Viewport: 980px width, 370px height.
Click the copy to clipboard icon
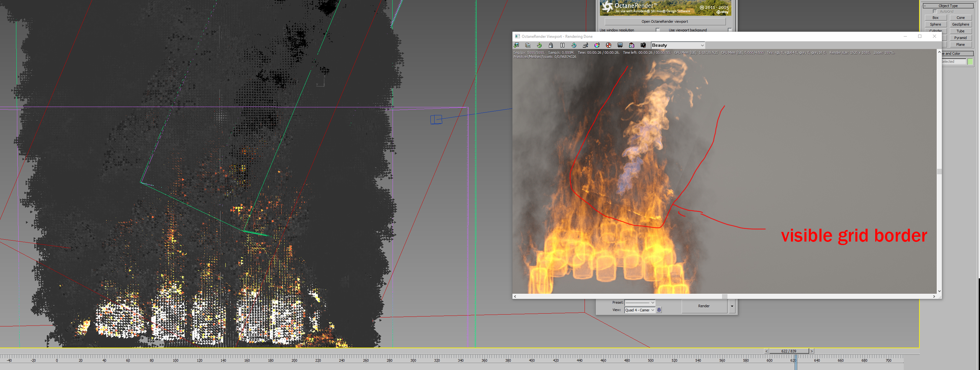(528, 45)
